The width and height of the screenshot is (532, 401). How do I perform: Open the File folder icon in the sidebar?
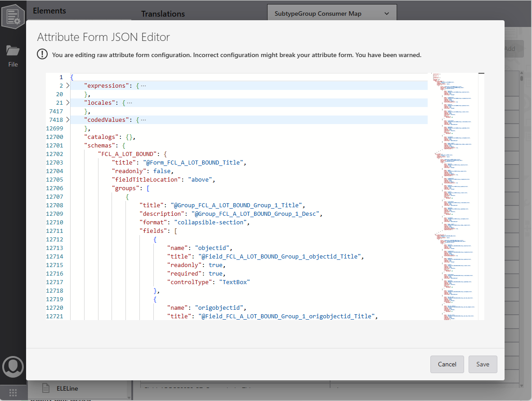(x=13, y=50)
